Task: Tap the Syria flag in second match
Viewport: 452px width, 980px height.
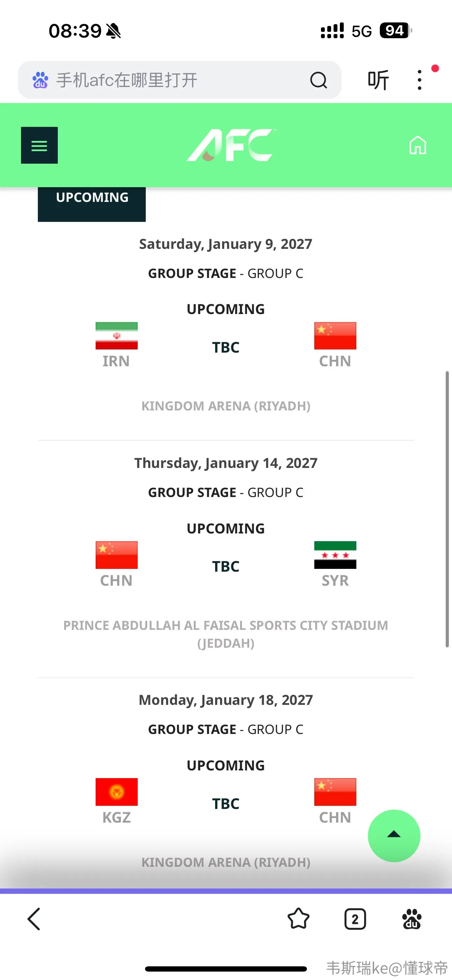Action: (335, 555)
